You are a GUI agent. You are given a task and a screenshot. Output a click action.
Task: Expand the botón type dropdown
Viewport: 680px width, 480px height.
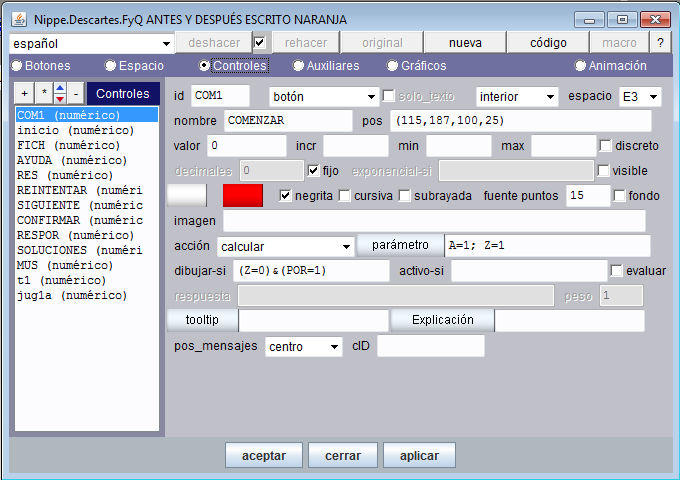[x=323, y=96]
